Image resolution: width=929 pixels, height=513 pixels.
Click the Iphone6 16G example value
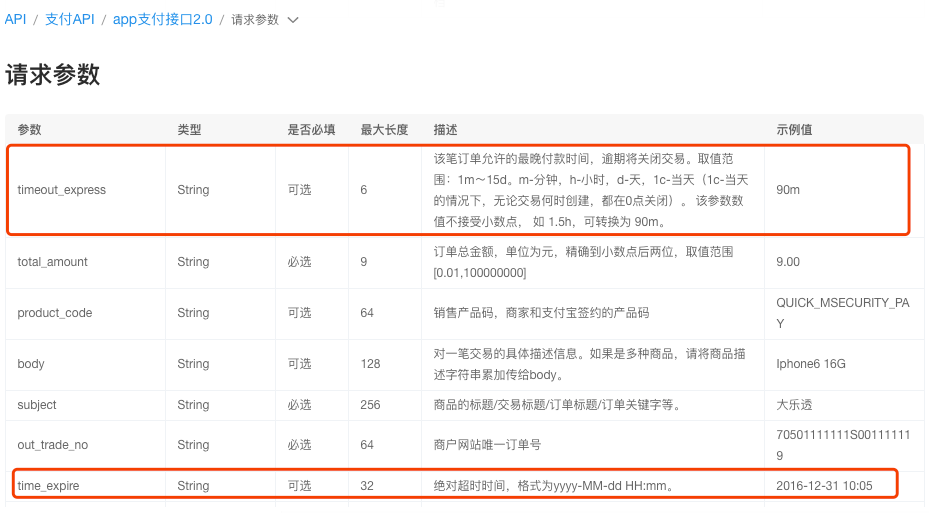pyautogui.click(x=811, y=364)
